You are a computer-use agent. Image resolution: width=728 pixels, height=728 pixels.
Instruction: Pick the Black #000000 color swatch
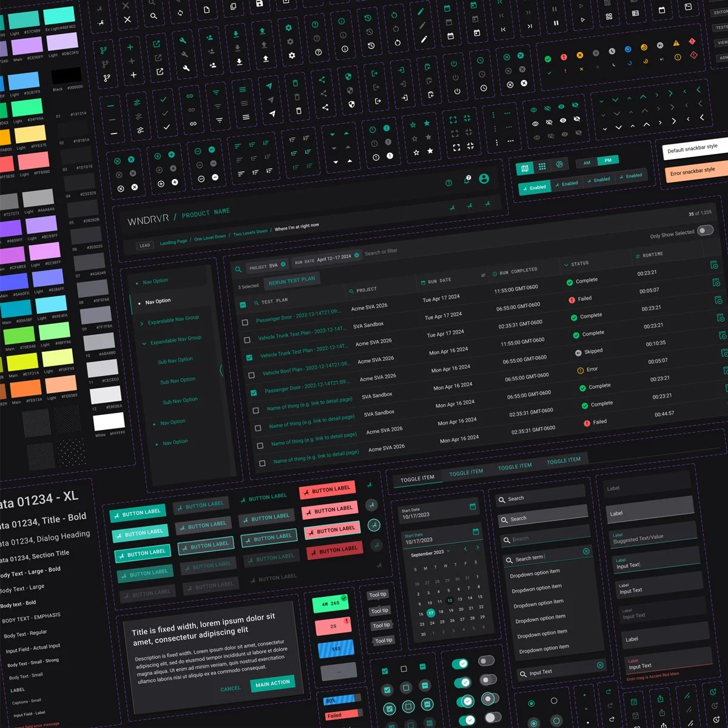tap(66, 76)
